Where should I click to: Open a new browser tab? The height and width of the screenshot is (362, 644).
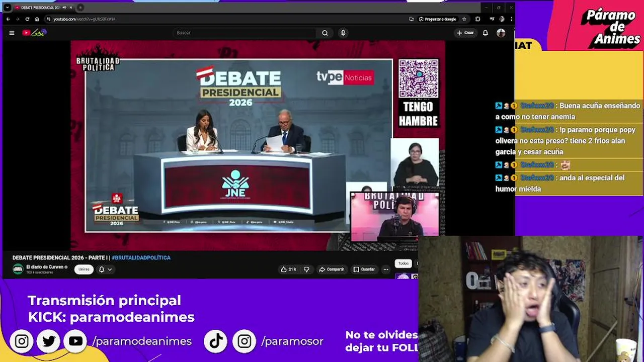coord(80,8)
